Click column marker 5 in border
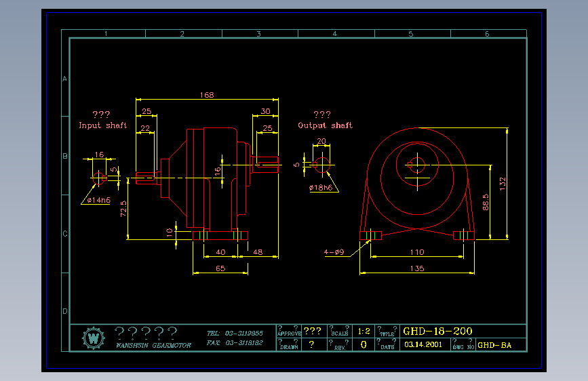The height and width of the screenshot is (381, 588). pos(411,34)
